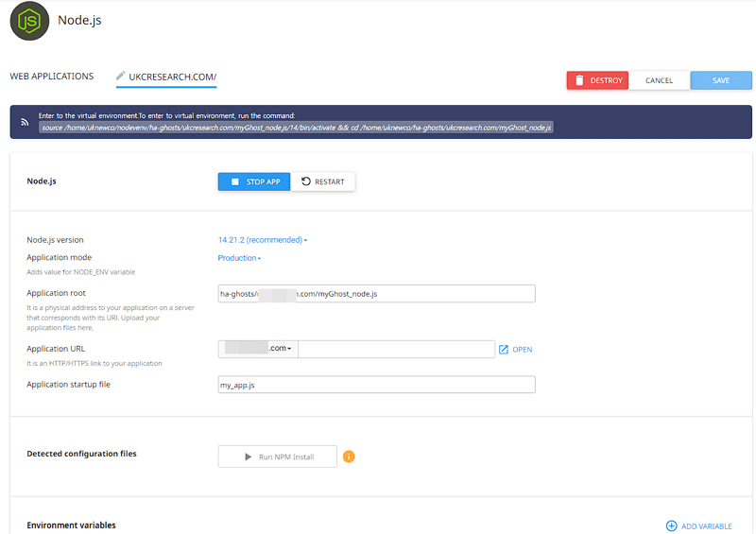Open the application via the OPEN link
The image size is (756, 534).
pyautogui.click(x=515, y=350)
